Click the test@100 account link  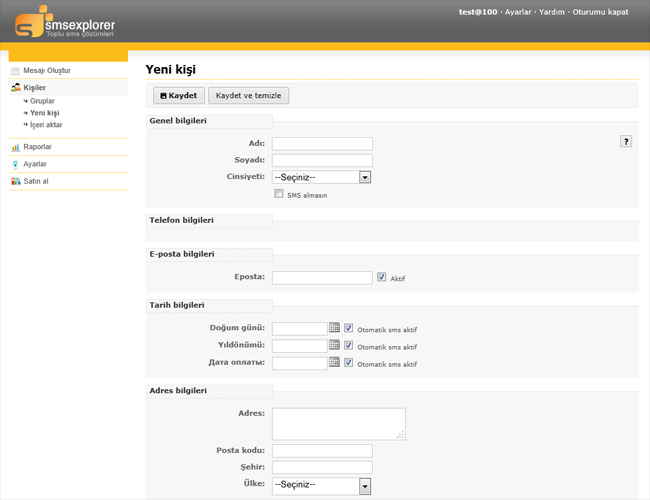click(478, 12)
